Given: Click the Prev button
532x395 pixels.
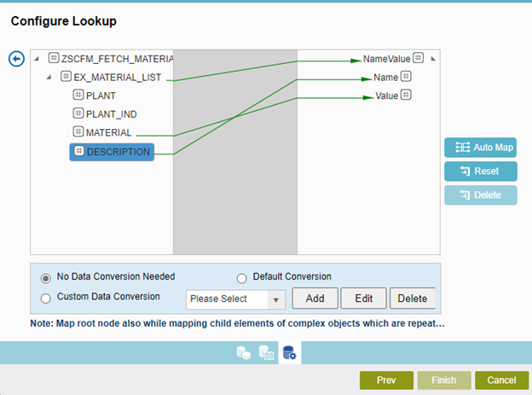Looking at the screenshot, I should (x=386, y=380).
